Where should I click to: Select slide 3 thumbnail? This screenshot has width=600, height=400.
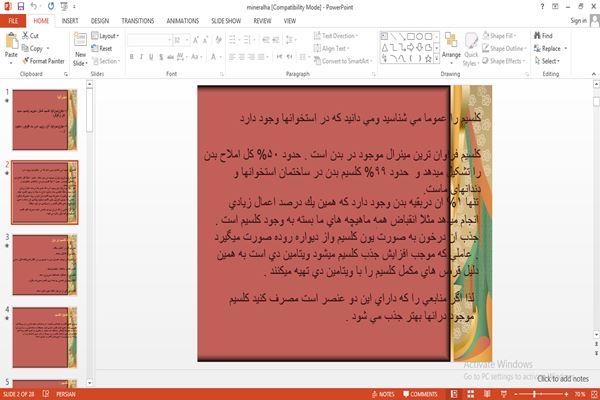point(45,264)
